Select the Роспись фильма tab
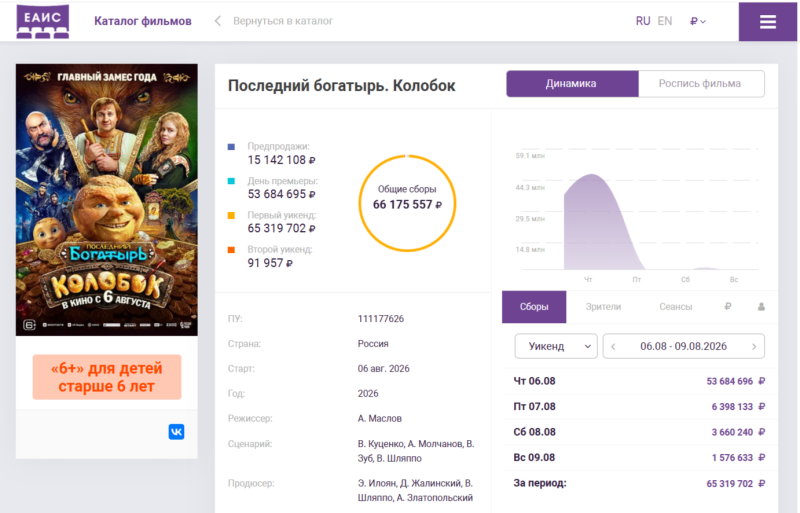Image resolution: width=800 pixels, height=513 pixels. tap(701, 84)
